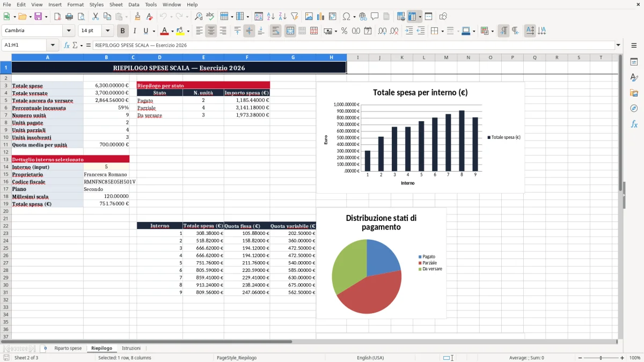
Task: Click the Insert Chart icon
Action: pos(320,17)
